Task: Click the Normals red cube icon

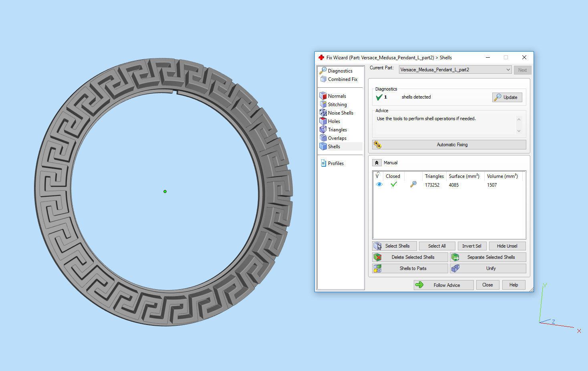Action: click(x=323, y=96)
